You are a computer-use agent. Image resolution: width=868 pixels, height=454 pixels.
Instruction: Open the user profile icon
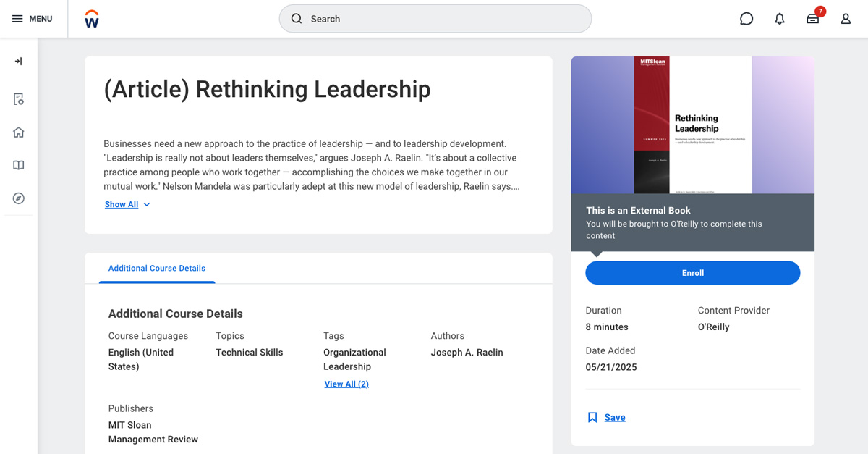pyautogui.click(x=846, y=19)
